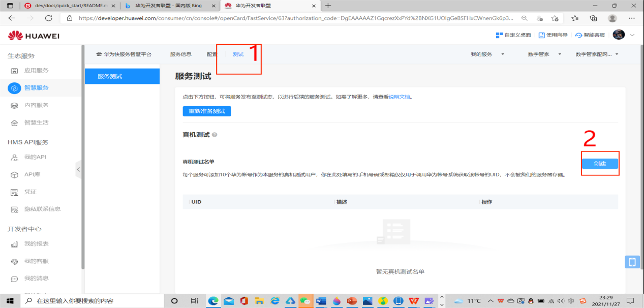Click the browser address bar

coord(295,18)
